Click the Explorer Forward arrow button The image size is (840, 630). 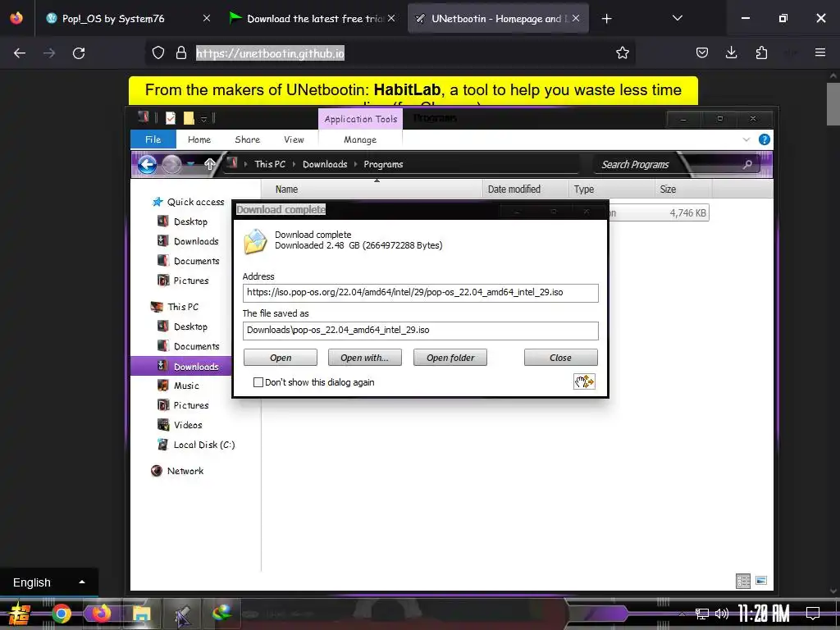[171, 164]
